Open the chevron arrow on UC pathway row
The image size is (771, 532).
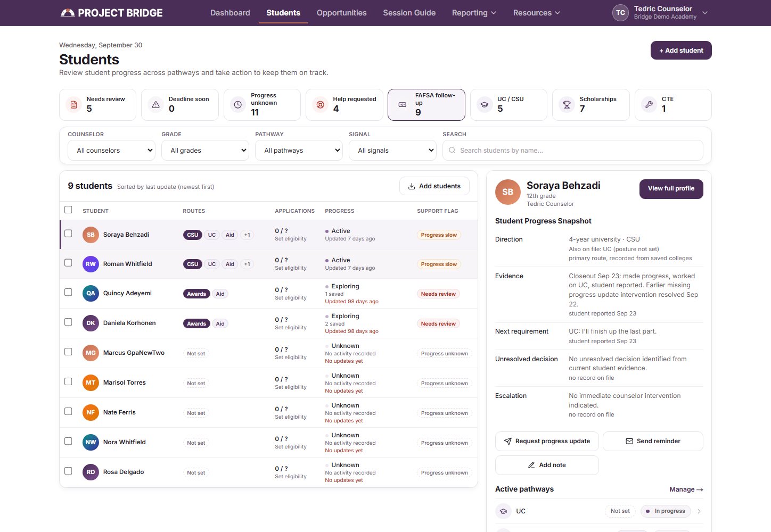pos(699,511)
